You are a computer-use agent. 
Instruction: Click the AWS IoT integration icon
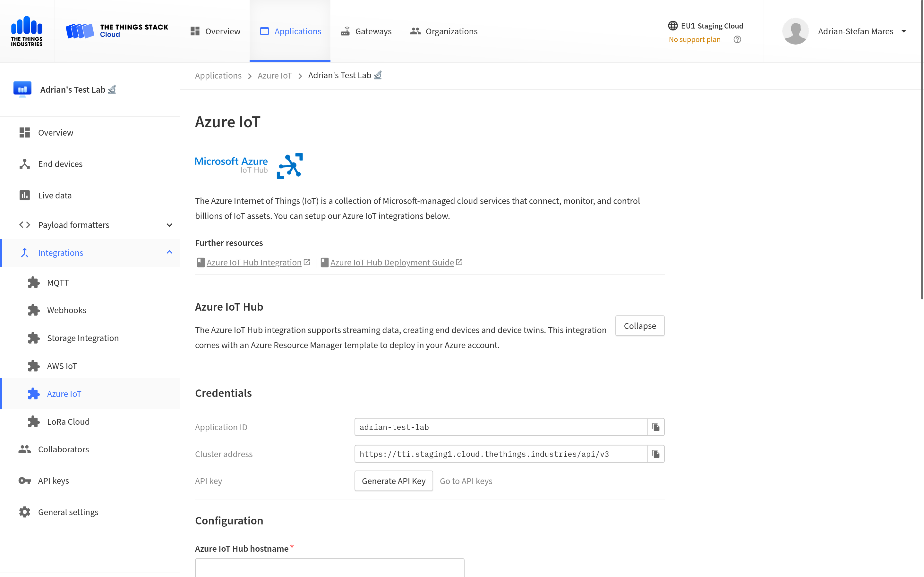click(x=33, y=366)
